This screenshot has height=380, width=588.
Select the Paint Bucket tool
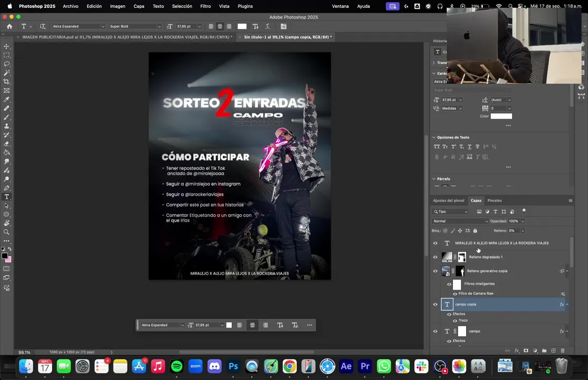pyautogui.click(x=6, y=153)
